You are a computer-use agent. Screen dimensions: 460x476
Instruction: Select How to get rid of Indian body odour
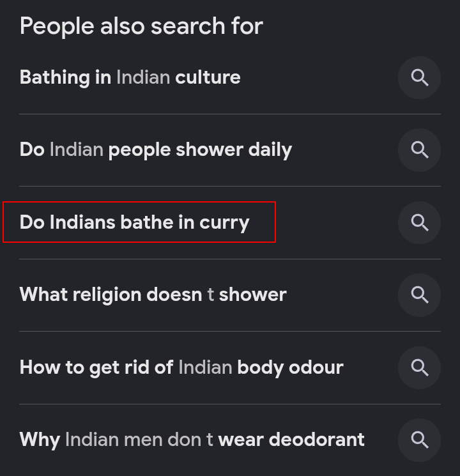point(181,367)
